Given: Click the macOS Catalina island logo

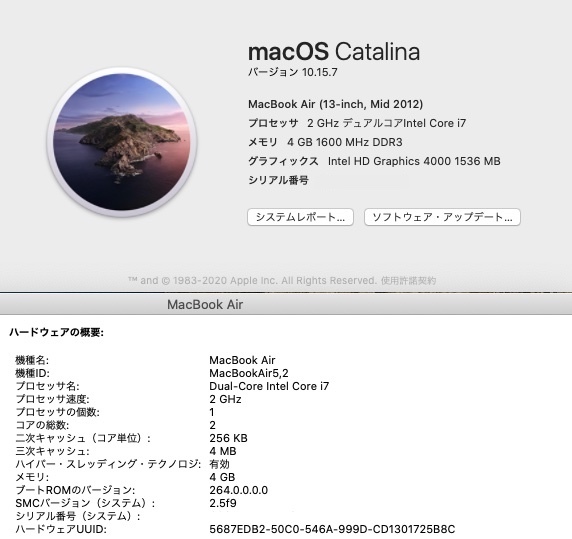Looking at the screenshot, I should coord(122,142).
